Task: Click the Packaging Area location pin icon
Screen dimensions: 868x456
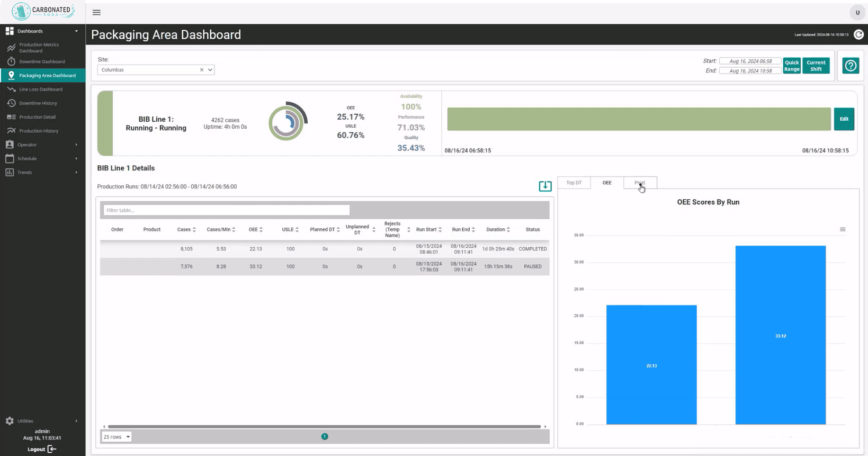Action: click(x=11, y=75)
